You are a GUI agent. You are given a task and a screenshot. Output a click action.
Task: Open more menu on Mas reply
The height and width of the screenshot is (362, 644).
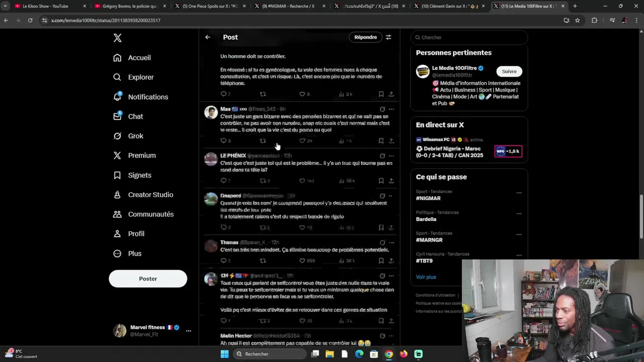(391, 109)
